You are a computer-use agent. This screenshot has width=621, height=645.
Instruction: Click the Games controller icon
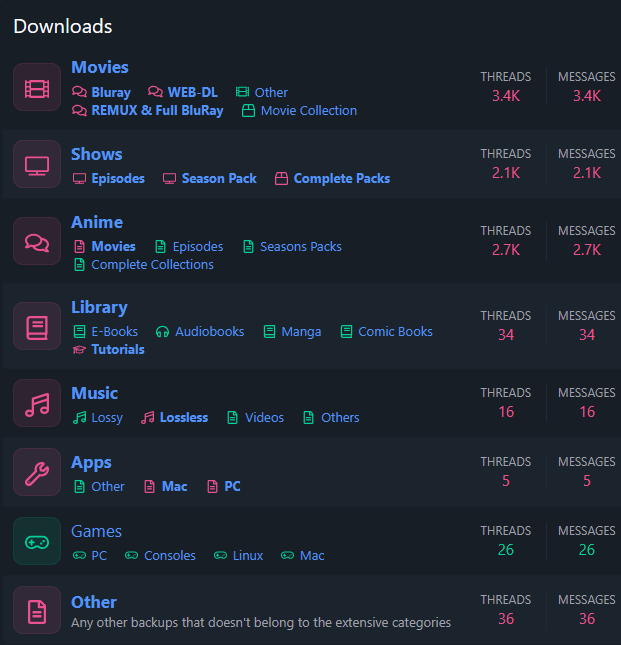(x=37, y=541)
